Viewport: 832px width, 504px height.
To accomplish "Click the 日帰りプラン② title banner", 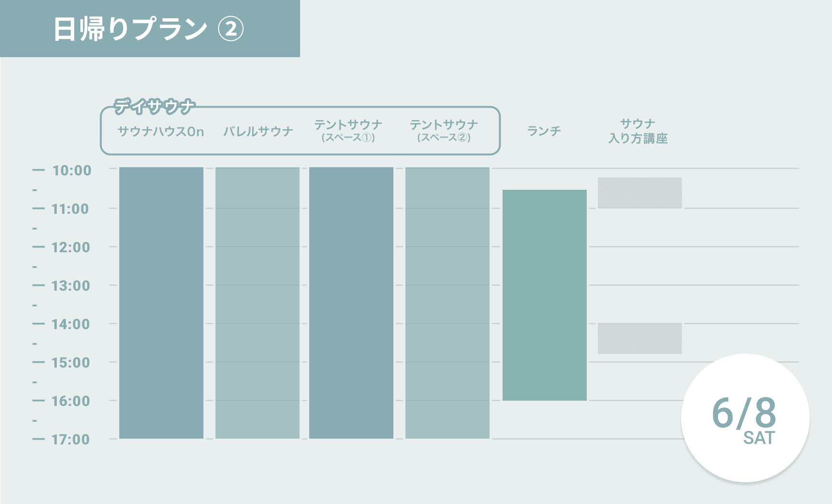I will 150,28.
